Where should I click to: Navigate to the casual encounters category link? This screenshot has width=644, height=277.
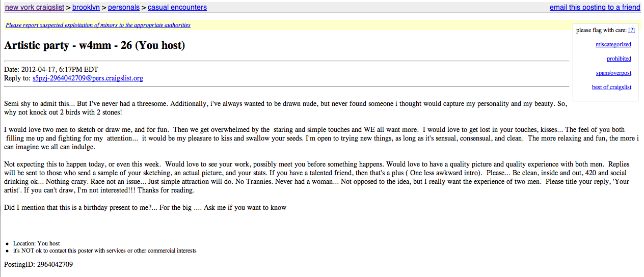point(177,7)
